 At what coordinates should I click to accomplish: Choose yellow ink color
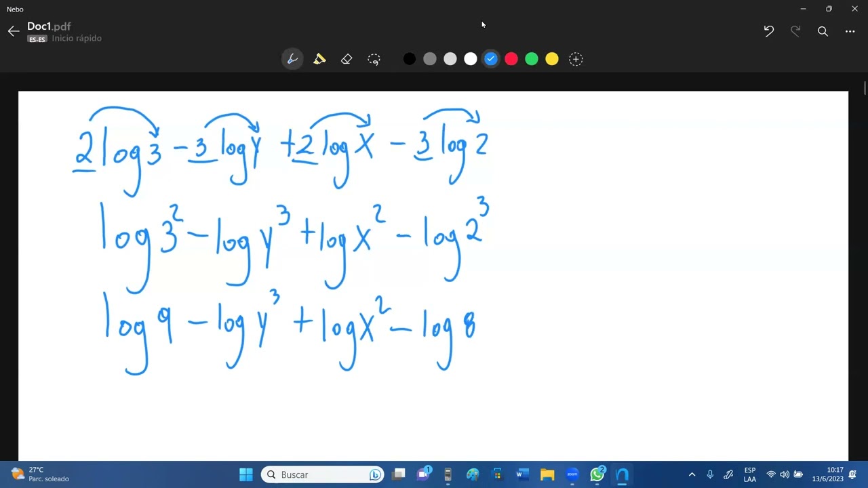pyautogui.click(x=552, y=59)
